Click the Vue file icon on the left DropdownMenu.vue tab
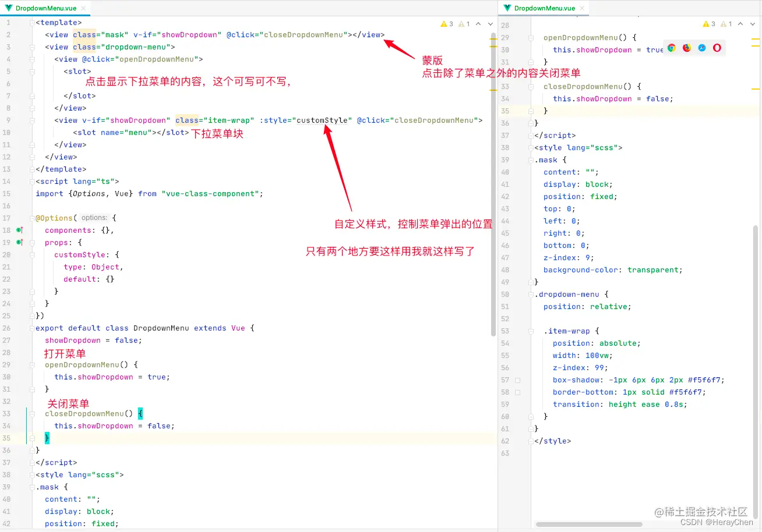Image resolution: width=762 pixels, height=532 pixels. click(9, 8)
